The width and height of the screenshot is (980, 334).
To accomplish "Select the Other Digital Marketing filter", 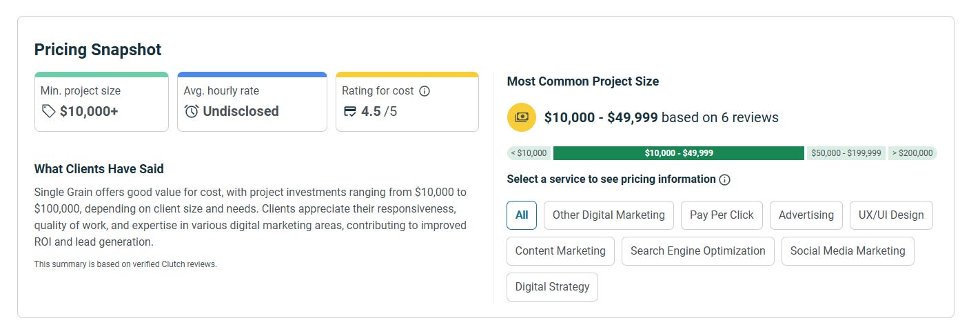I will coord(609,215).
